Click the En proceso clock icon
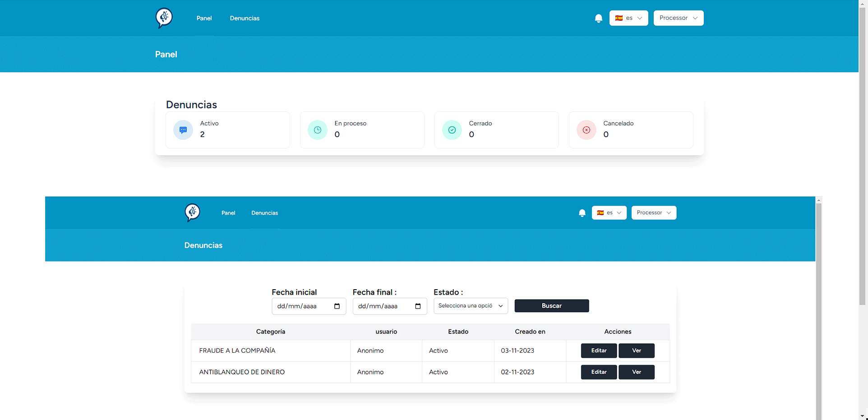This screenshot has width=868, height=420. point(318,130)
